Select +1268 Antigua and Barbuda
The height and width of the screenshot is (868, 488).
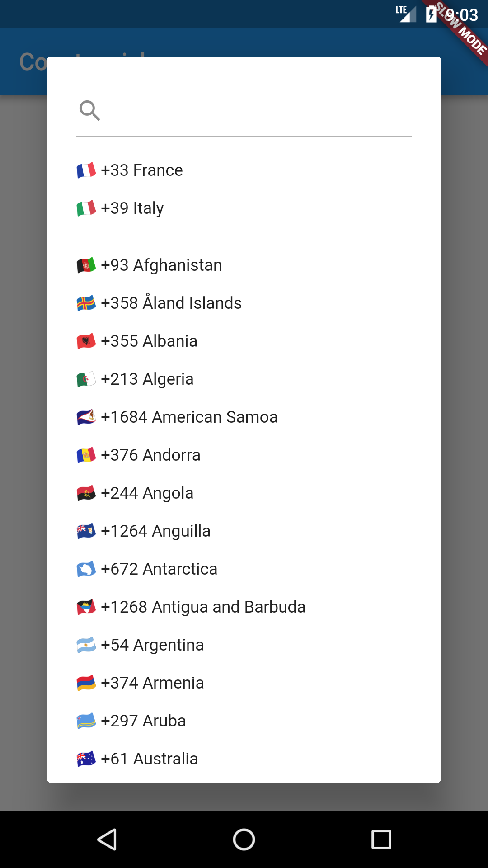[203, 607]
